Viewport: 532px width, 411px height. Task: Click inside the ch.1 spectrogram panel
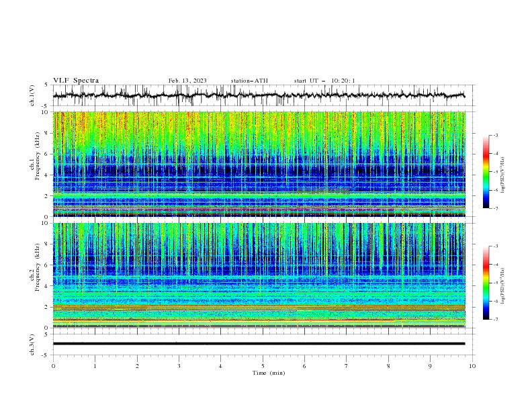click(259, 164)
